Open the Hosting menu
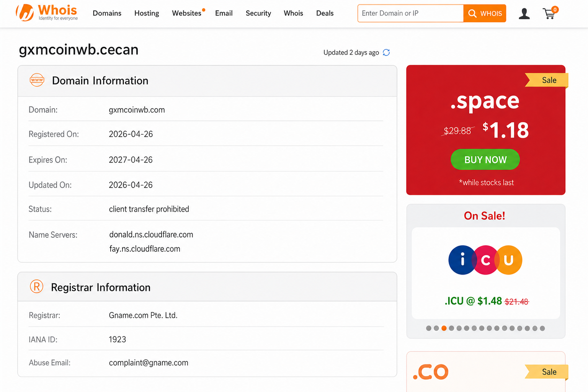588x392 pixels. point(147,13)
